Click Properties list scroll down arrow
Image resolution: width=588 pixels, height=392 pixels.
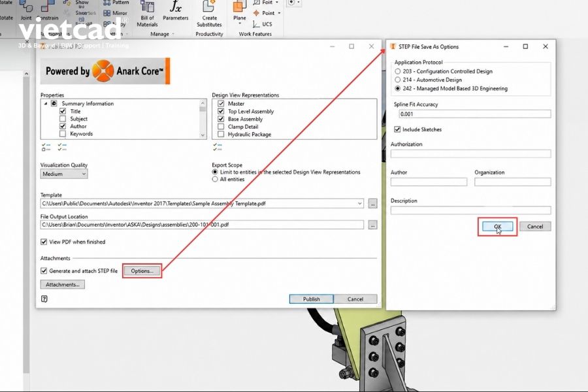(x=203, y=135)
